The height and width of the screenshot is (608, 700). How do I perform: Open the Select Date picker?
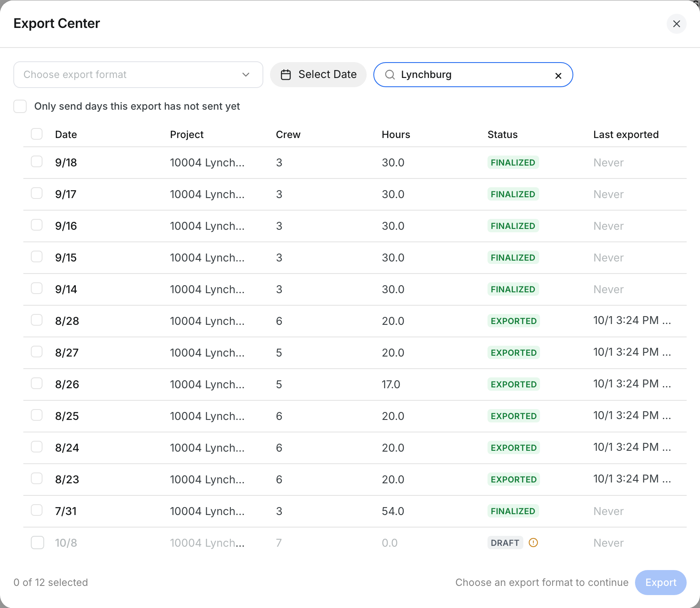click(318, 75)
